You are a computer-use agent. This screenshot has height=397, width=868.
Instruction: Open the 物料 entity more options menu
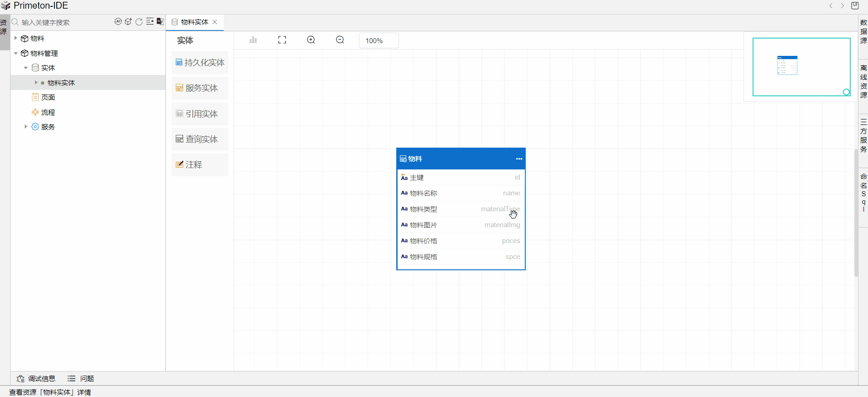[x=519, y=159]
